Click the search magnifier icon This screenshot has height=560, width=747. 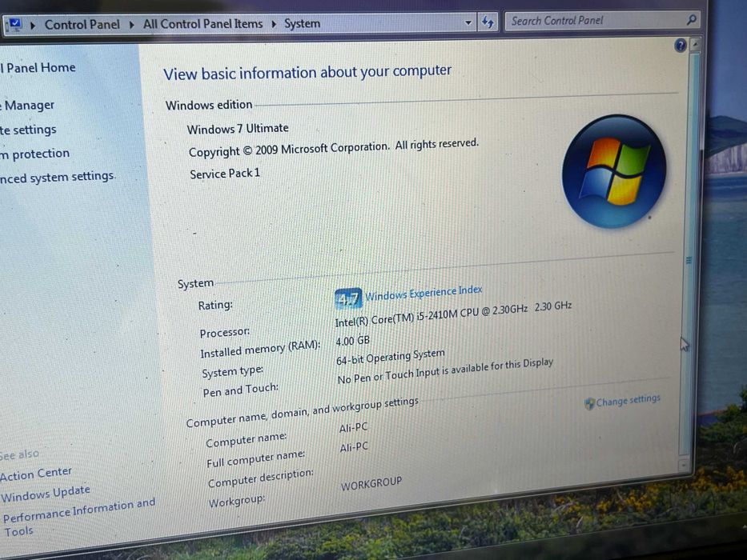[691, 19]
